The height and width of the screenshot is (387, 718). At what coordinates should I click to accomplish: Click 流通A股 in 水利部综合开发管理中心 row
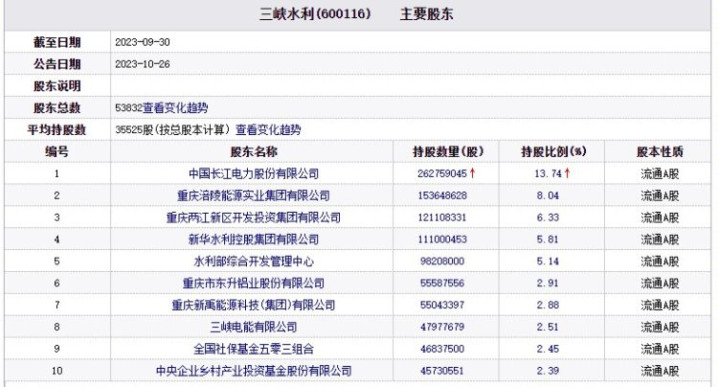(x=660, y=262)
